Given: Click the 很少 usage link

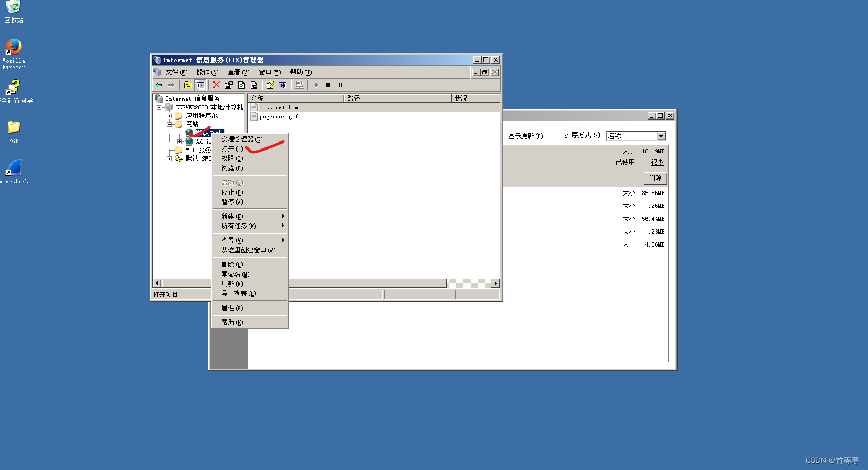Looking at the screenshot, I should pos(657,162).
